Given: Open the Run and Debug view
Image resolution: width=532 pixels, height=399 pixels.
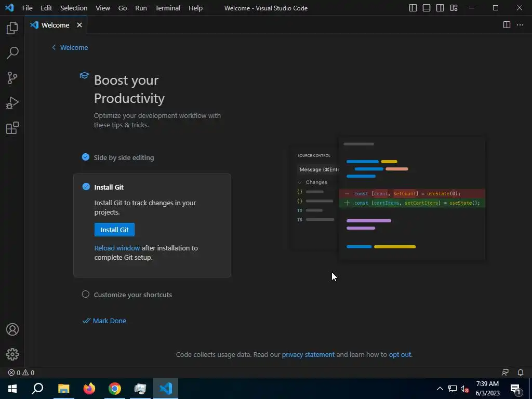Looking at the screenshot, I should tap(12, 103).
